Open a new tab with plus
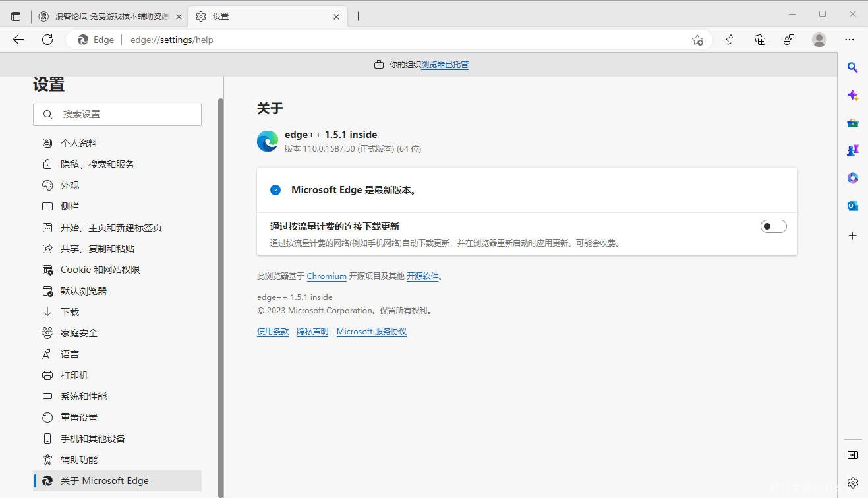The width and height of the screenshot is (868, 498). tap(358, 16)
